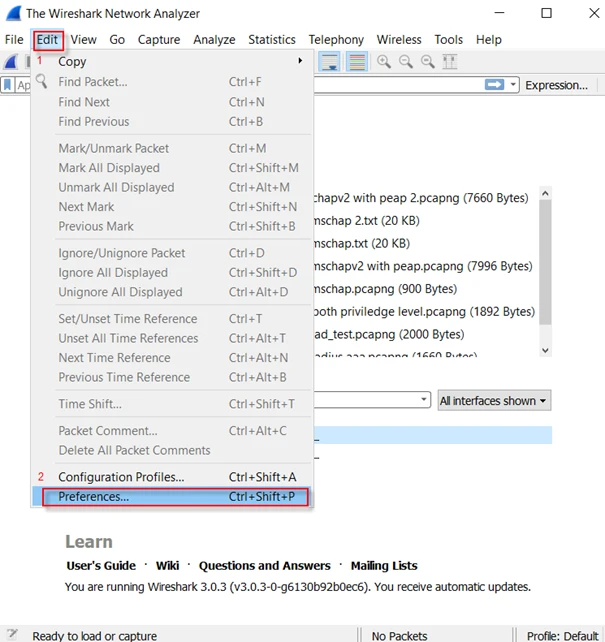This screenshot has width=605, height=642.
Task: Click the recent files list scrollbar
Action: point(545,270)
